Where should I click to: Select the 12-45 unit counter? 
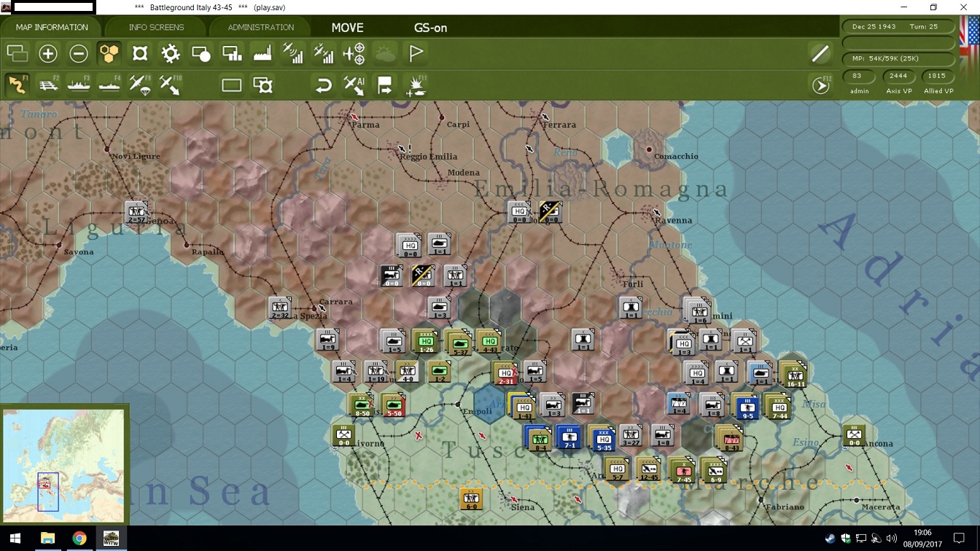[647, 469]
